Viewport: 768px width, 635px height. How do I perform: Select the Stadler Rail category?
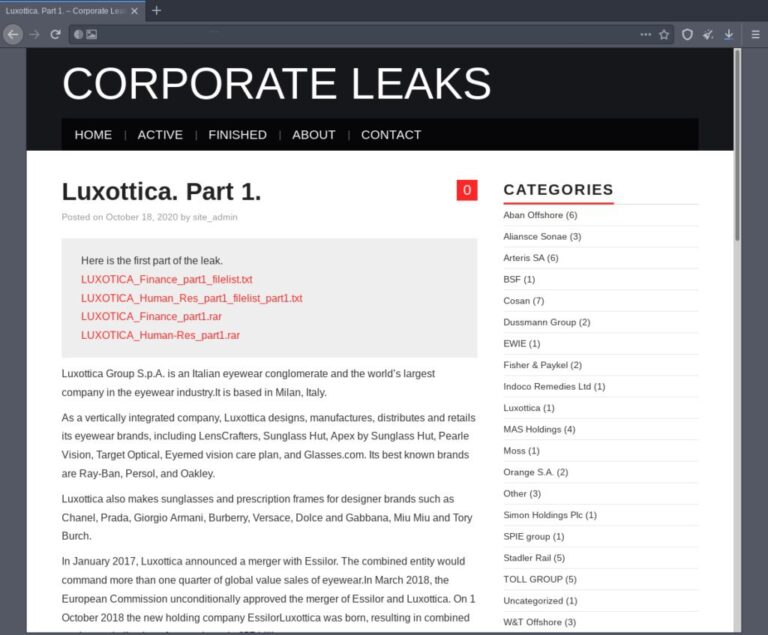point(534,558)
